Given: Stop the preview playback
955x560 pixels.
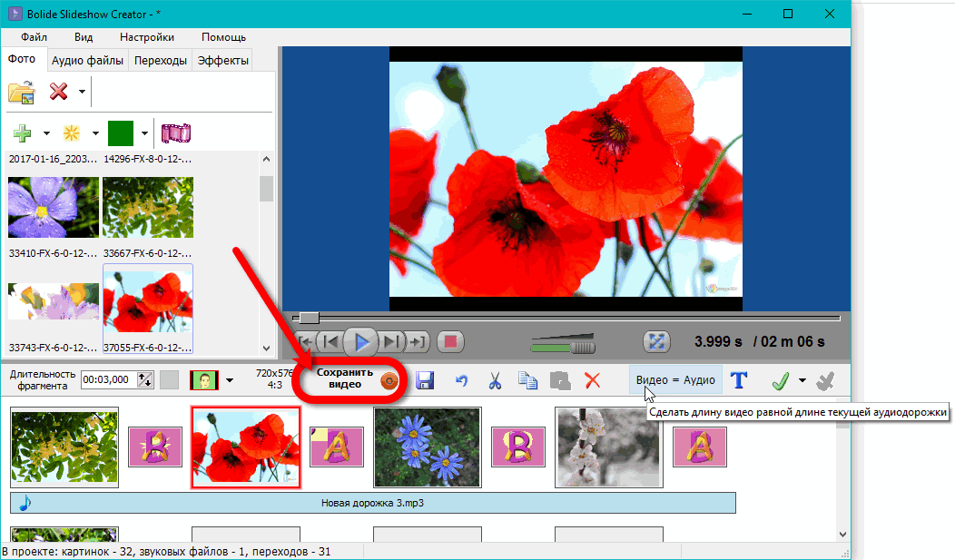Looking at the screenshot, I should (x=450, y=342).
